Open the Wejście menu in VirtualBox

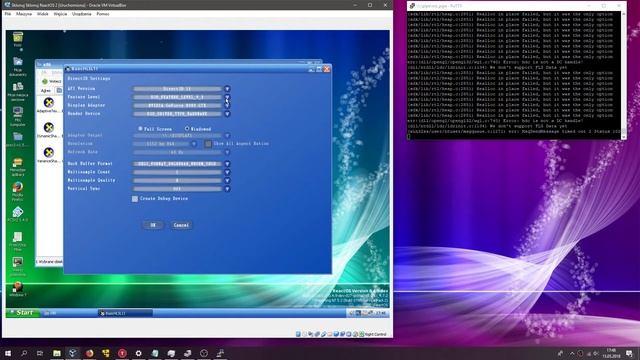click(60, 14)
